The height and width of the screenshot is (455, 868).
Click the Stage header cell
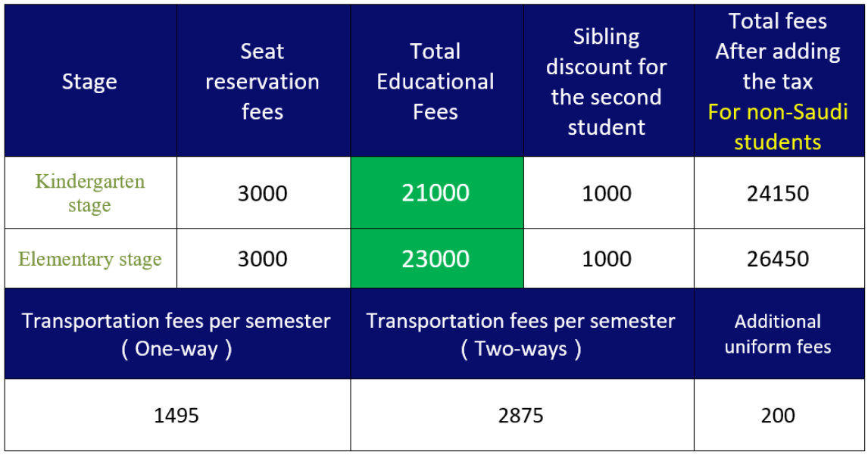(x=90, y=81)
